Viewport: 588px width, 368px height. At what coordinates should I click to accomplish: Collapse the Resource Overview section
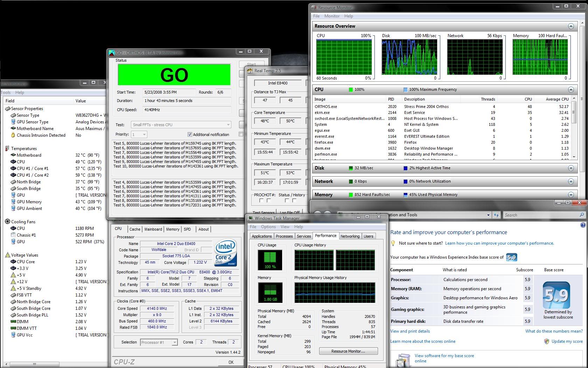click(571, 26)
